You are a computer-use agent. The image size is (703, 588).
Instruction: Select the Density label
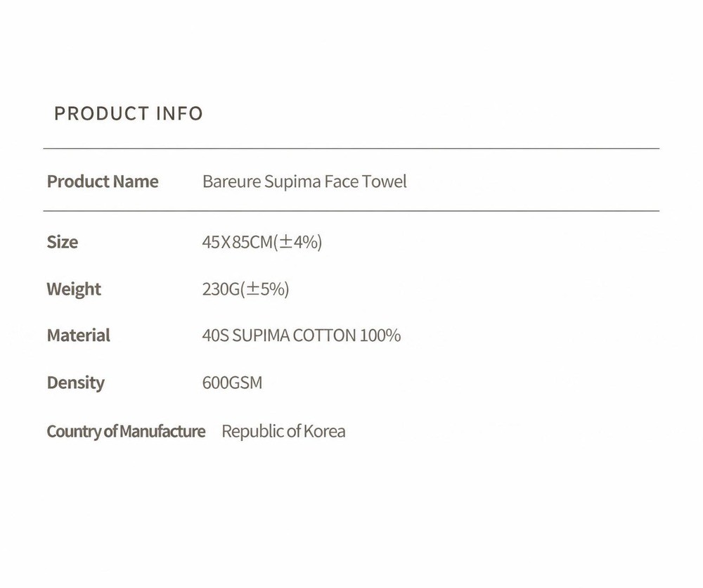(x=76, y=383)
